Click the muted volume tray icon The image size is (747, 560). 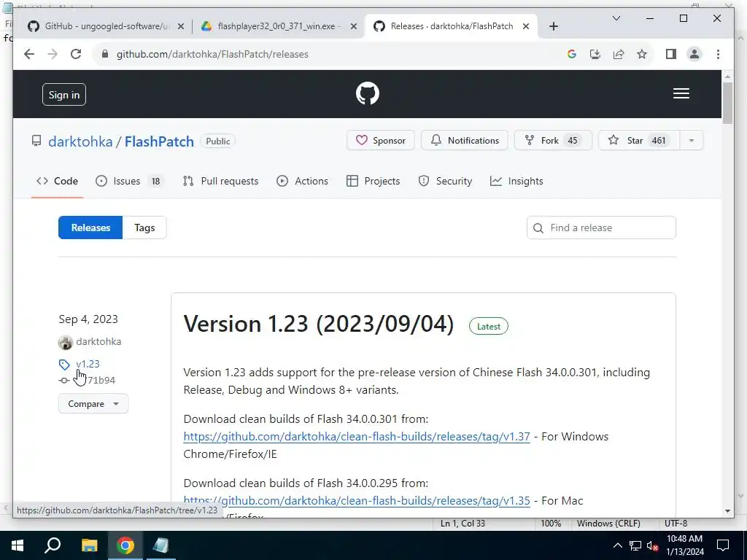(653, 545)
